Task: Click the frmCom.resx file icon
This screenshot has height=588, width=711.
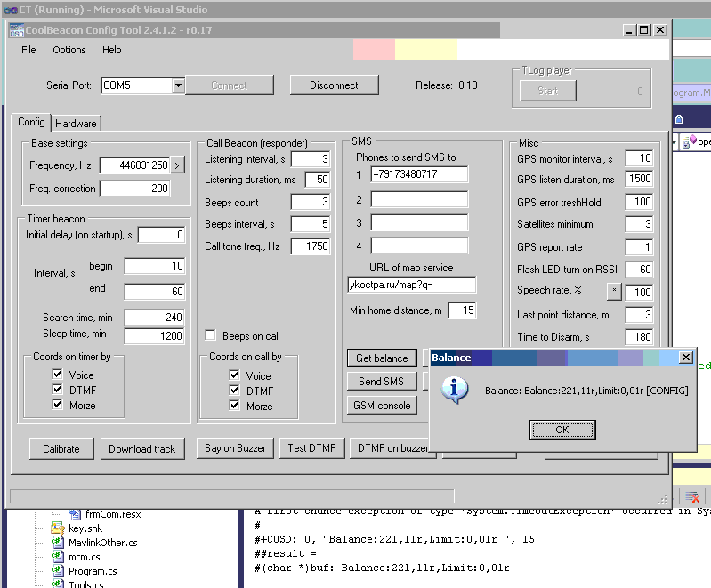Action: [76, 514]
